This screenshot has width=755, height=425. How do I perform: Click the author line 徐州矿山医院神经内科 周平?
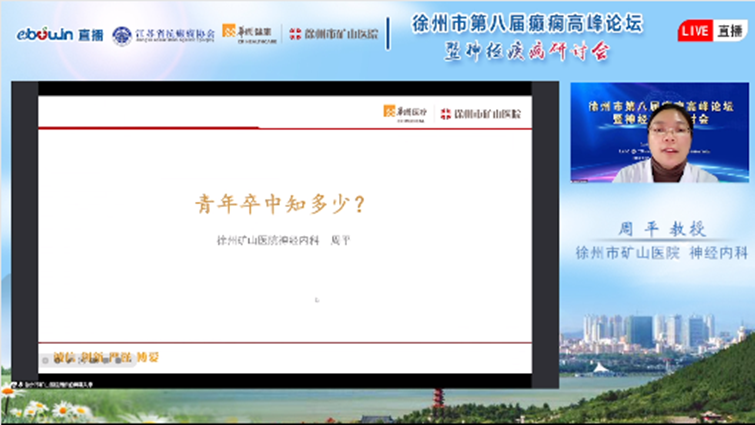pyautogui.click(x=285, y=241)
